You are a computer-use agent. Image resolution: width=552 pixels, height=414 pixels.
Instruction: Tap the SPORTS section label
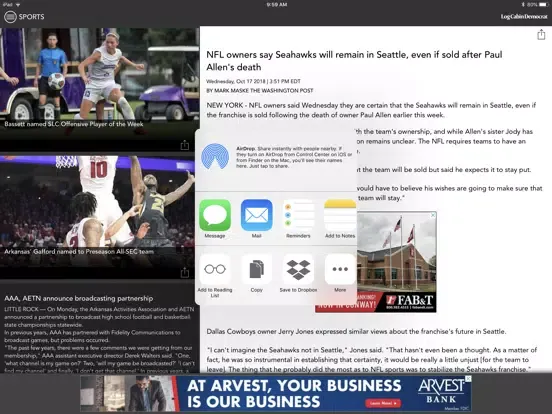[31, 17]
